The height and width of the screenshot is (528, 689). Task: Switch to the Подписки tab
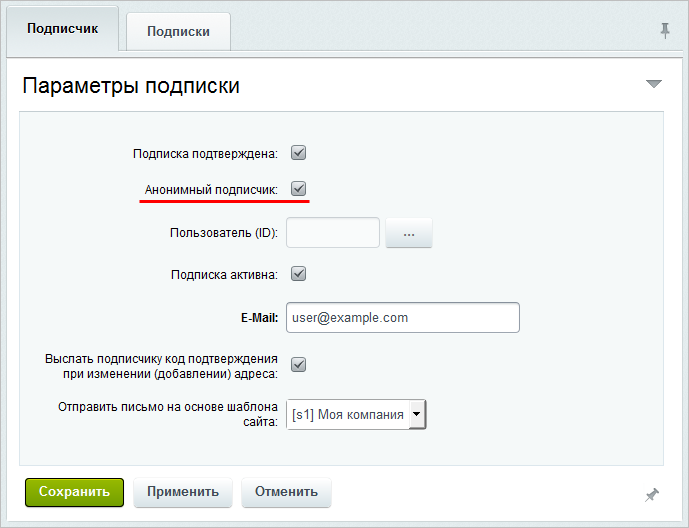click(x=178, y=31)
